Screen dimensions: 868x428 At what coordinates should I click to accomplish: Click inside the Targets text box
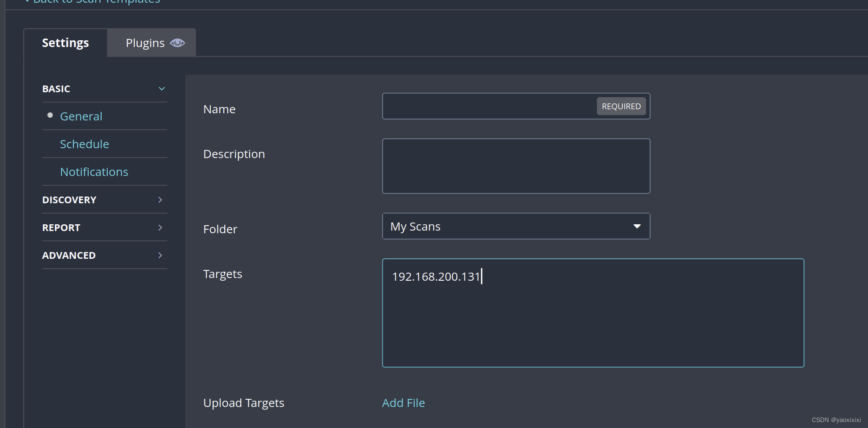pos(593,313)
